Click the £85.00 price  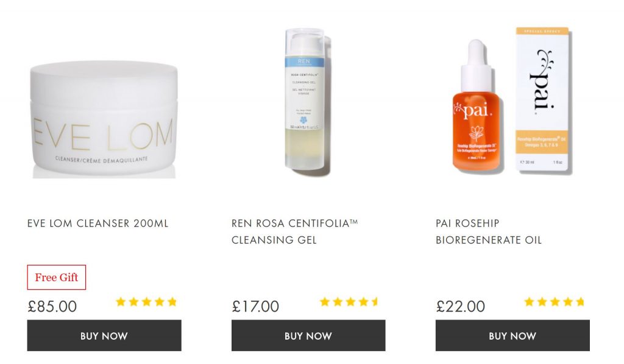click(x=52, y=306)
